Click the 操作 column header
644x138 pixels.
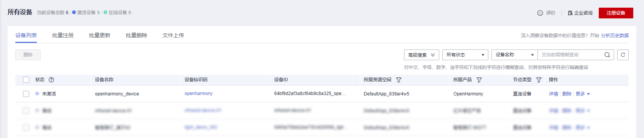(x=554, y=80)
